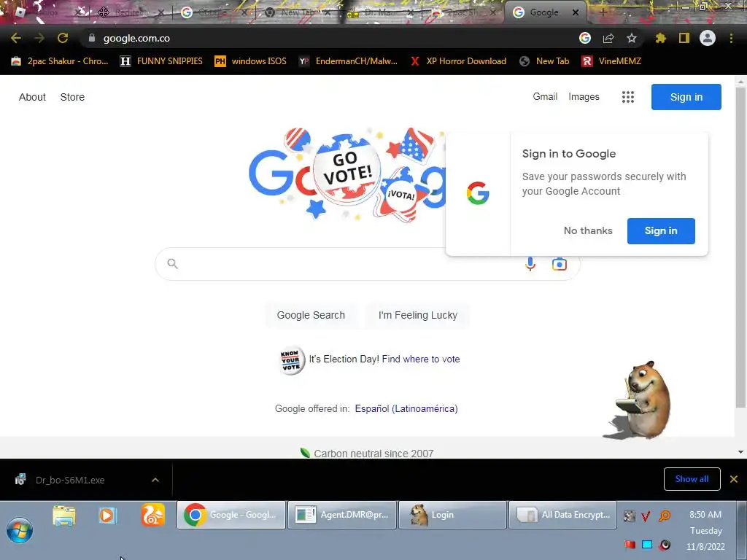Click the page's vertical scrollbar
Viewport: 747px width, 560px height.
point(740,248)
